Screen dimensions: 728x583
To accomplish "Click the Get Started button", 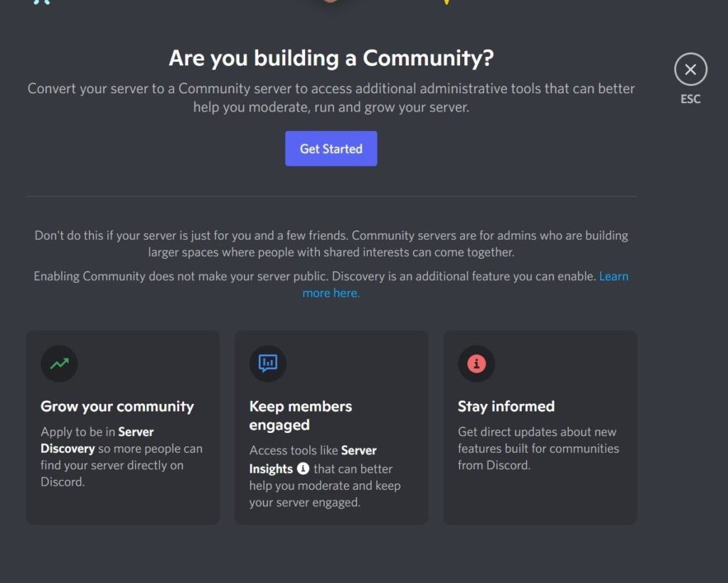I will pyautogui.click(x=331, y=149).
